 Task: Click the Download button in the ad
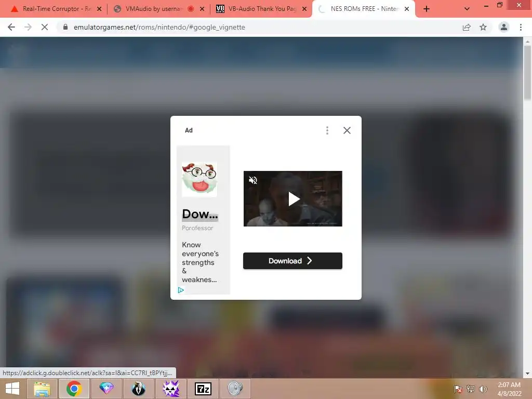[x=292, y=261]
